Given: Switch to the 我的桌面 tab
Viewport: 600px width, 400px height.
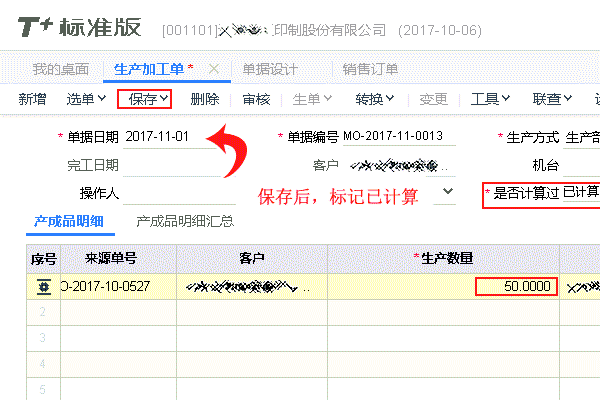Looking at the screenshot, I should pos(61,69).
